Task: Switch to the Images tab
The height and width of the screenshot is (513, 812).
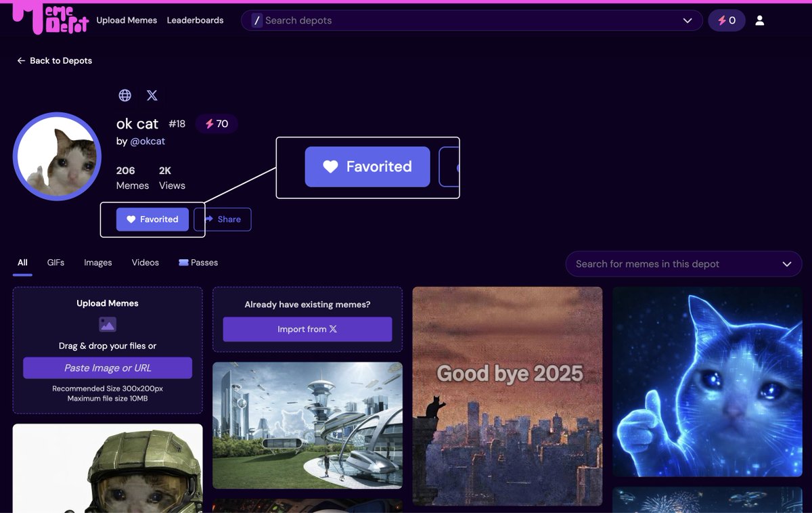Action: pyautogui.click(x=98, y=263)
